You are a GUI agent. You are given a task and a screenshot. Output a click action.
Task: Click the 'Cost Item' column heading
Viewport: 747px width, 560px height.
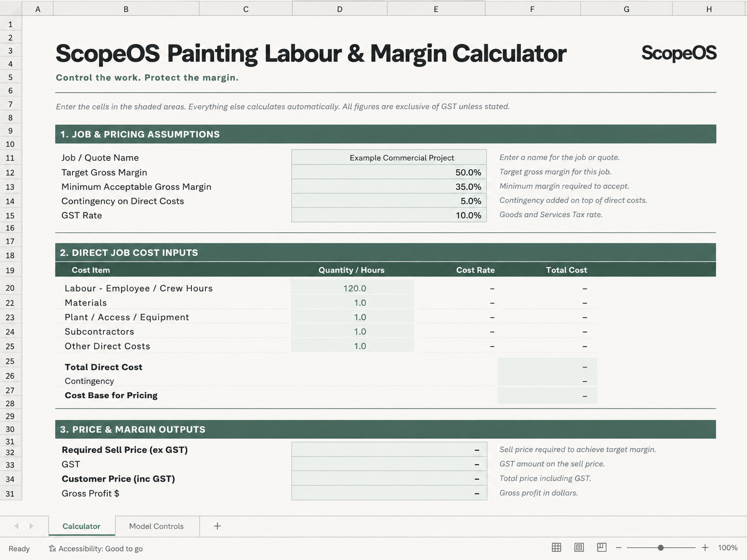91,270
